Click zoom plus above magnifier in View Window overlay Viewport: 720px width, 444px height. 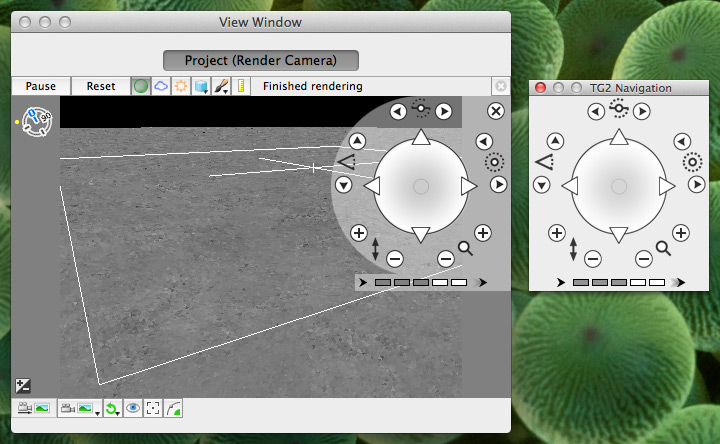point(483,233)
